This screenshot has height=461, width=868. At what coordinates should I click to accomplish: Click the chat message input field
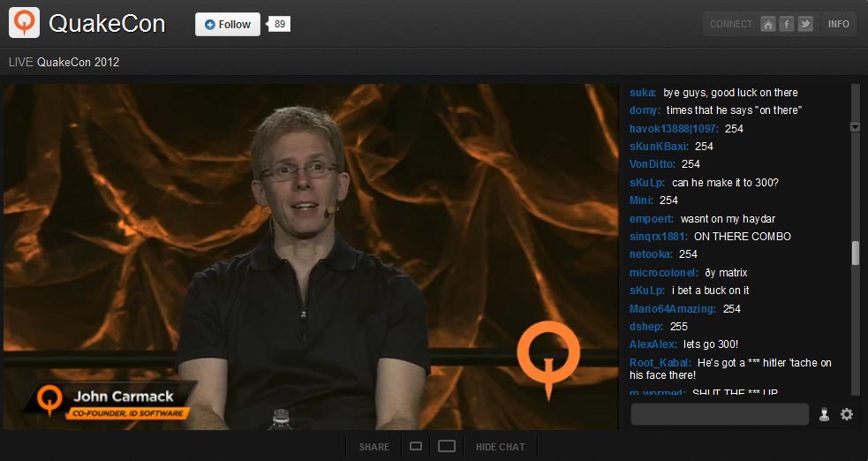[x=720, y=414]
